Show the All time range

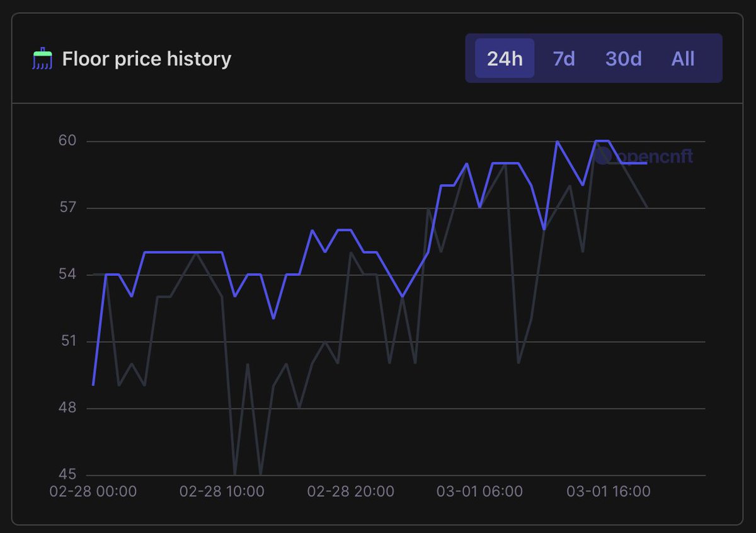click(683, 59)
